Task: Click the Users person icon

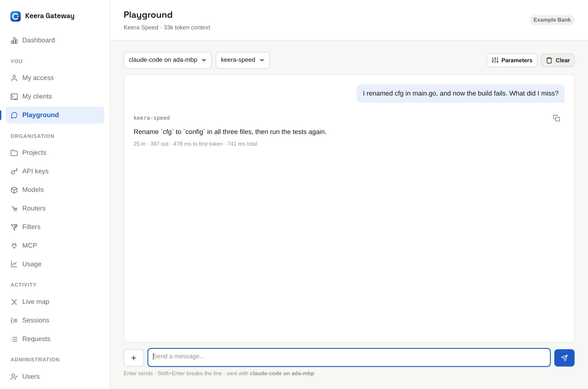Action: pos(14,377)
